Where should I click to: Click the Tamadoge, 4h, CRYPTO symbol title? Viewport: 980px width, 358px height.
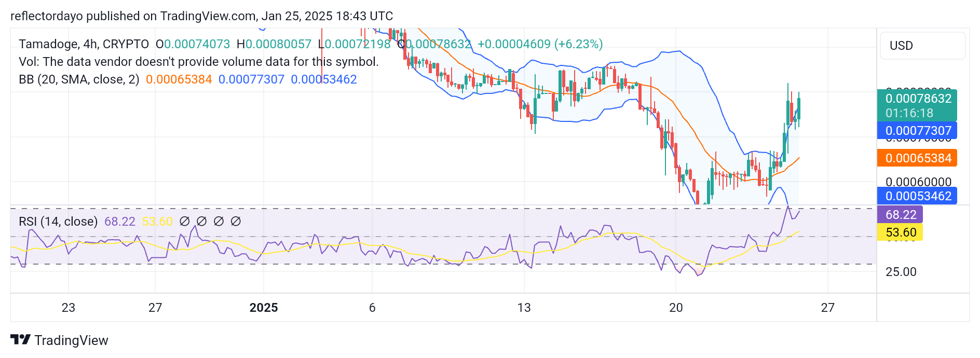pyautogui.click(x=84, y=44)
